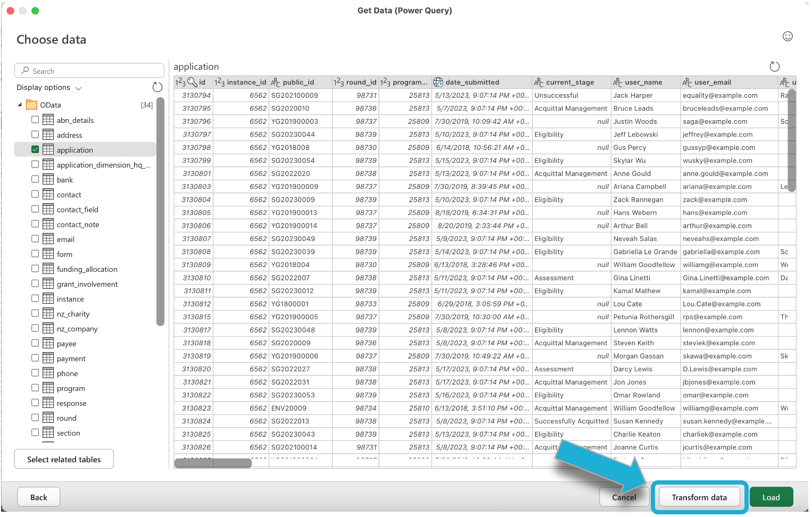
Task: Click the Search input field
Action: 89,71
